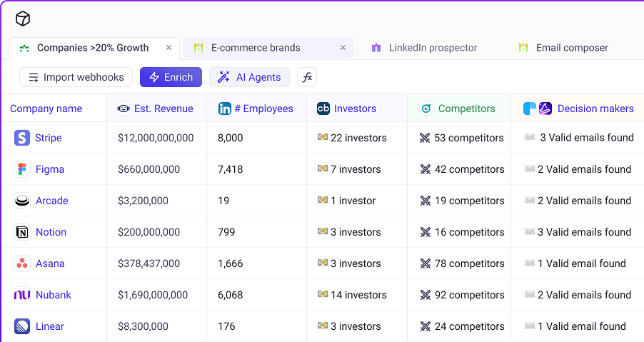Select Asana's 1 Valid email found cell
644x342 pixels.
pyautogui.click(x=578, y=263)
